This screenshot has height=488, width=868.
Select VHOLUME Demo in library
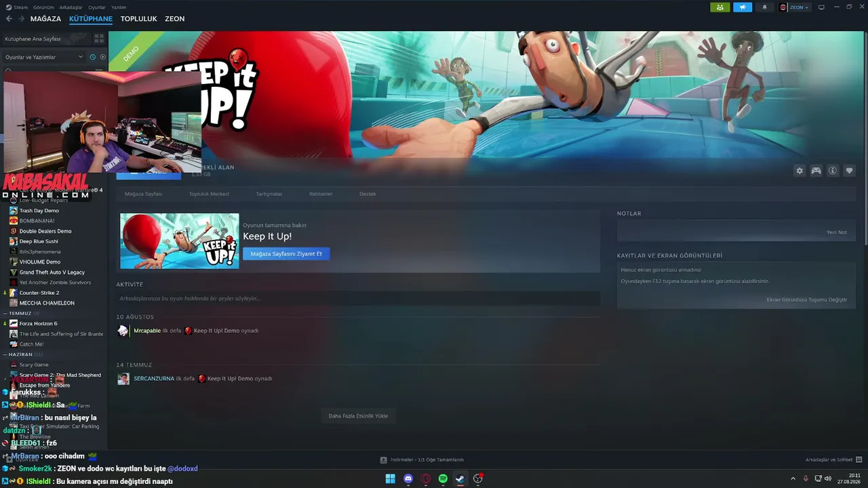click(40, 262)
